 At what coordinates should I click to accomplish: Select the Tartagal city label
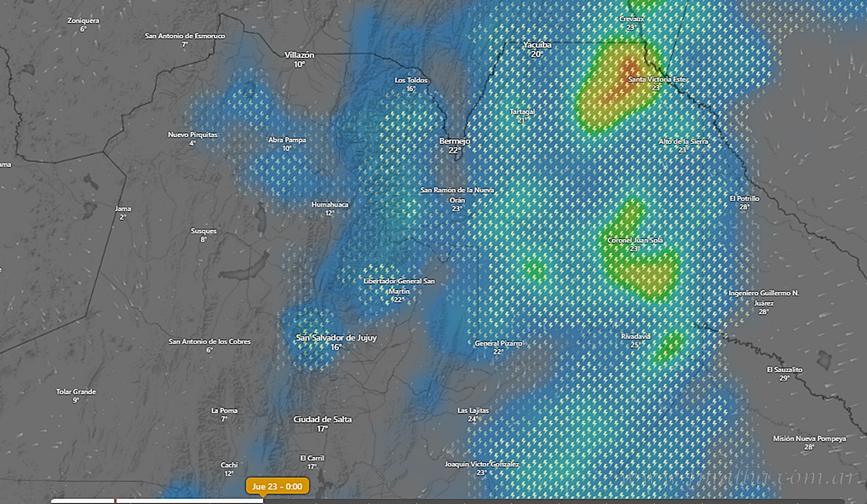(x=522, y=112)
